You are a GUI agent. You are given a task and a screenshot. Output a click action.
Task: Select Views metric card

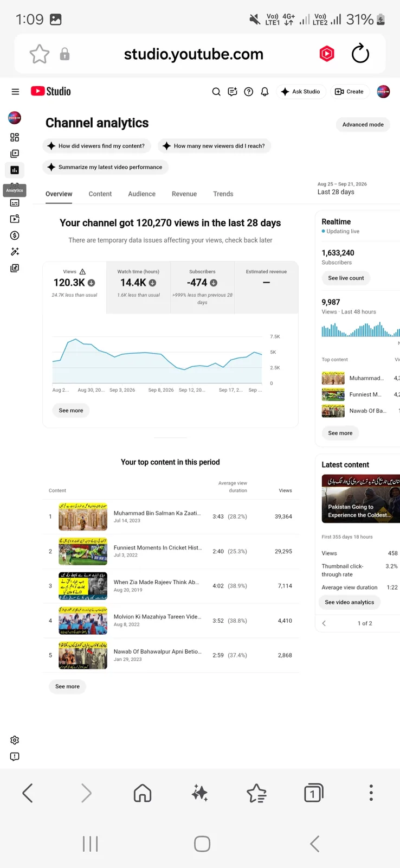point(75,288)
